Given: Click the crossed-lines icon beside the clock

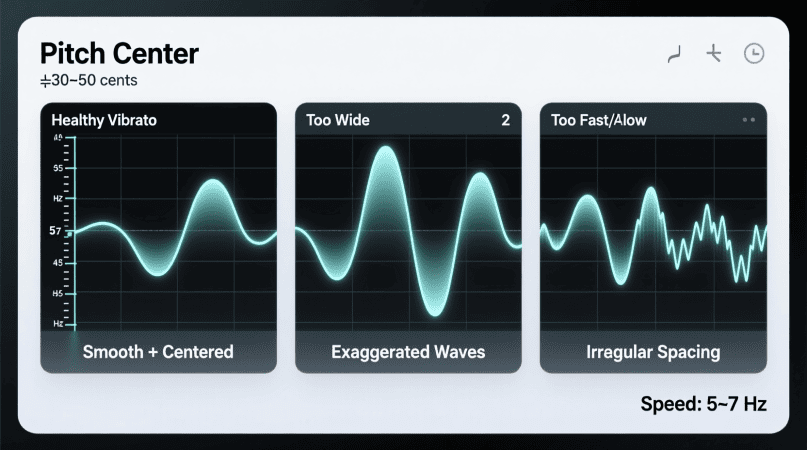Looking at the screenshot, I should (x=713, y=54).
